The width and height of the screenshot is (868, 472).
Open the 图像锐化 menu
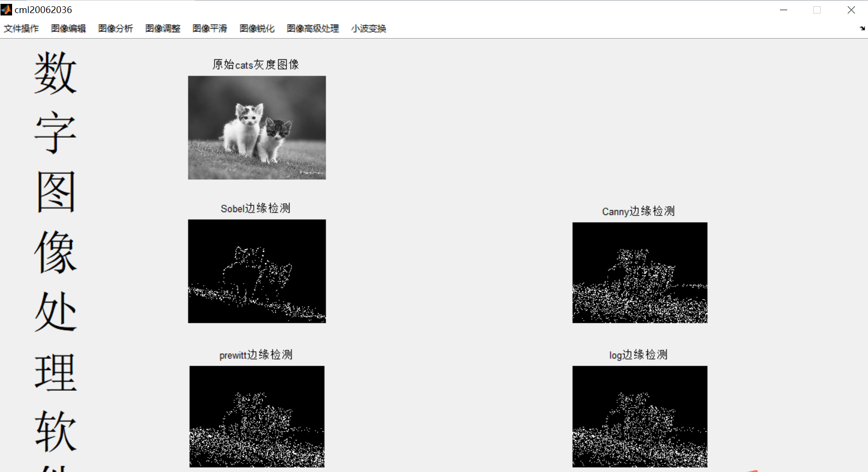[x=256, y=29]
